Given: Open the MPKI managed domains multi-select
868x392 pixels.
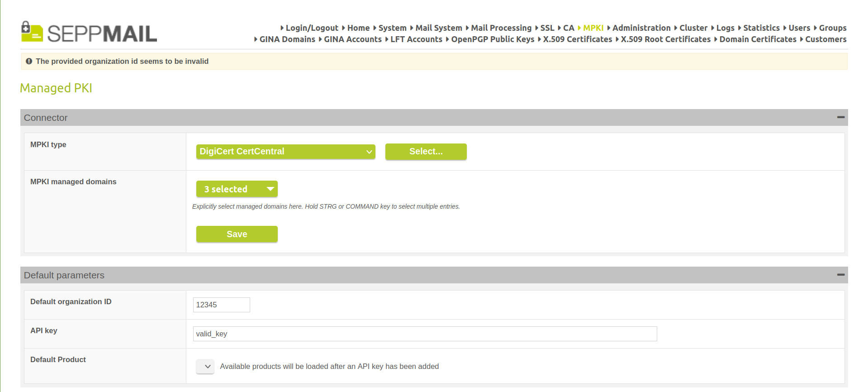Looking at the screenshot, I should coord(237,189).
